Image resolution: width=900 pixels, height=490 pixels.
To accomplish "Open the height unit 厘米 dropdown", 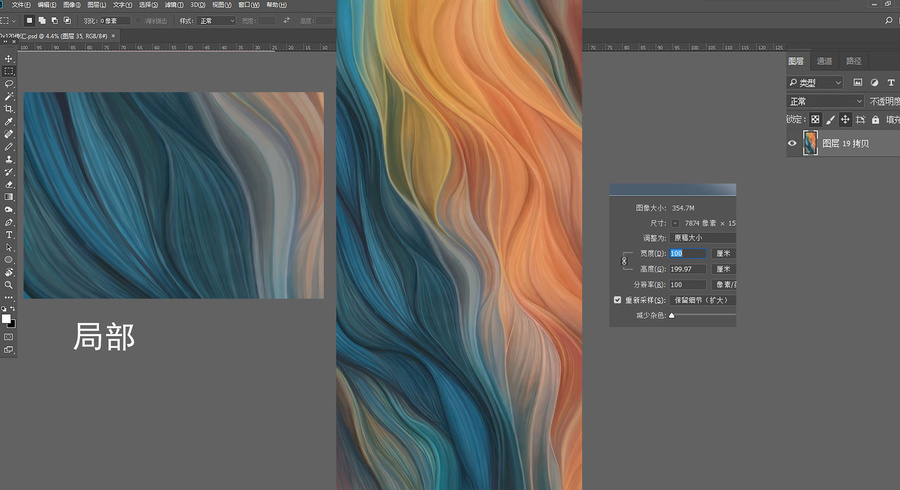I will click(724, 269).
